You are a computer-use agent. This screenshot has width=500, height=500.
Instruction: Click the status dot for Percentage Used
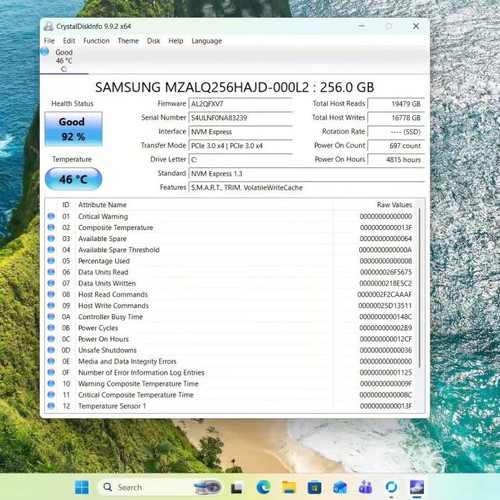pyautogui.click(x=51, y=261)
